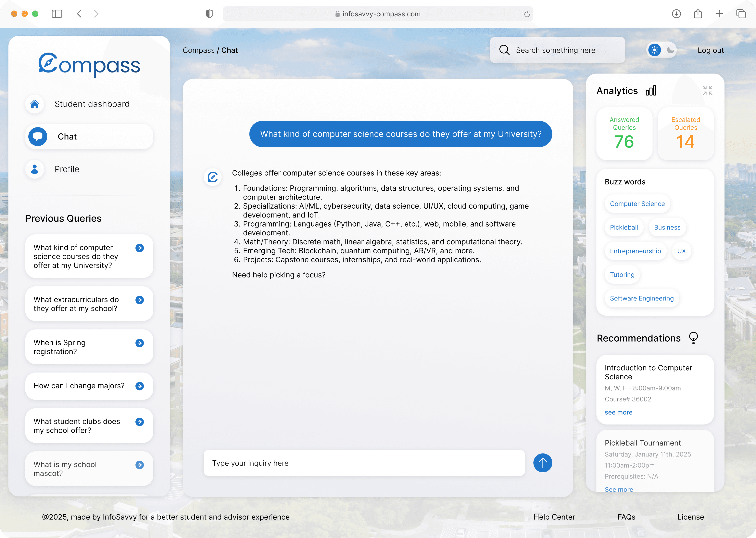Image resolution: width=756 pixels, height=538 pixels.
Task: Select light mode (sun) toggle
Action: [x=654, y=50]
